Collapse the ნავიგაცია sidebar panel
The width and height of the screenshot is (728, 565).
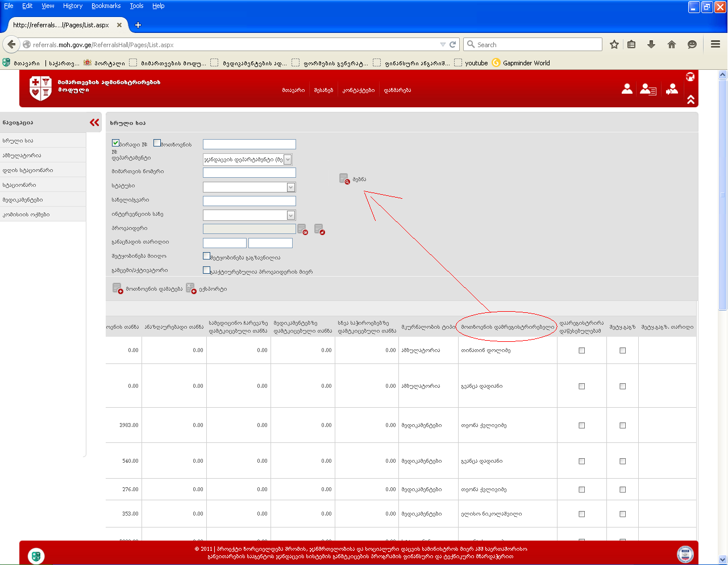point(94,123)
